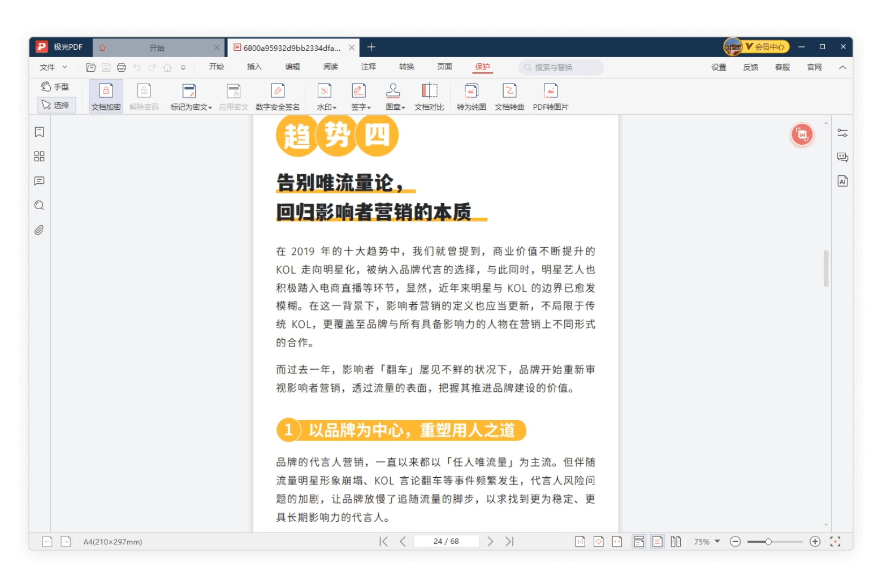The image size is (882, 588).
Task: Switch to the Page (页面) ribbon tab
Action: click(444, 67)
